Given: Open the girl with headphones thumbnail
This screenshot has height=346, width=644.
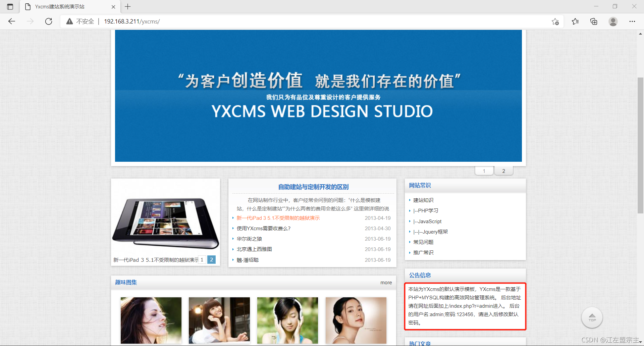Looking at the screenshot, I should 287,320.
